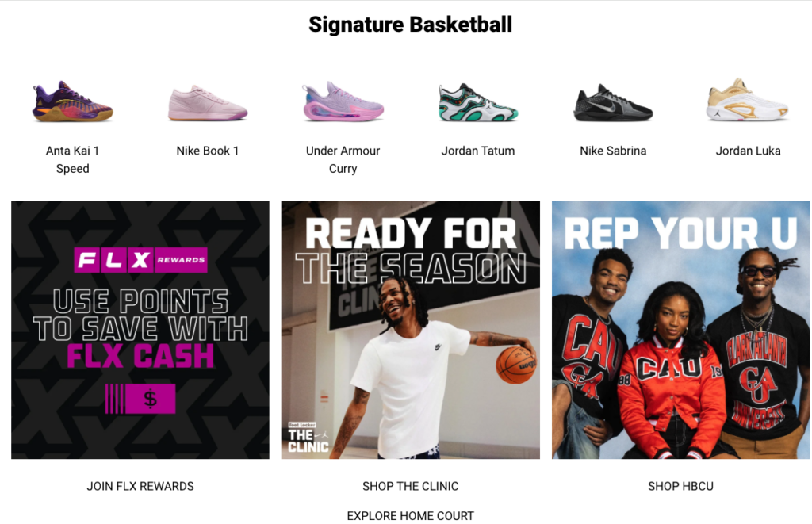The height and width of the screenshot is (524, 812).
Task: Click the Nike Book 1 text label
Action: 208,151
